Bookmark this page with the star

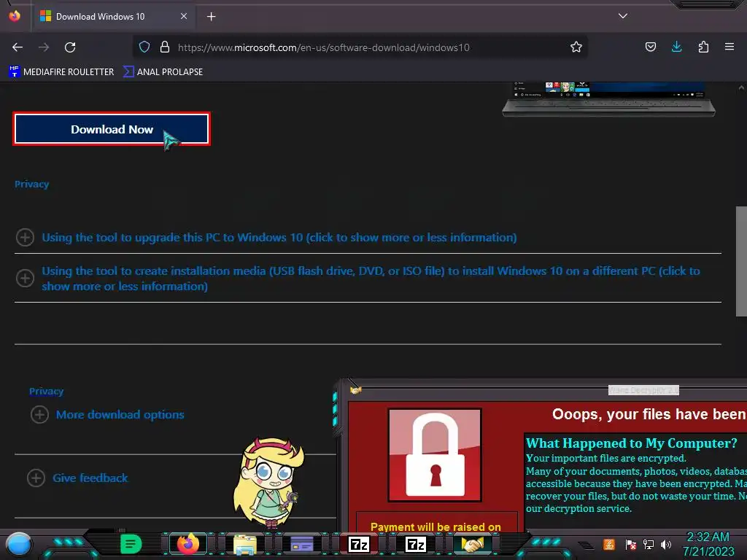[x=576, y=47]
